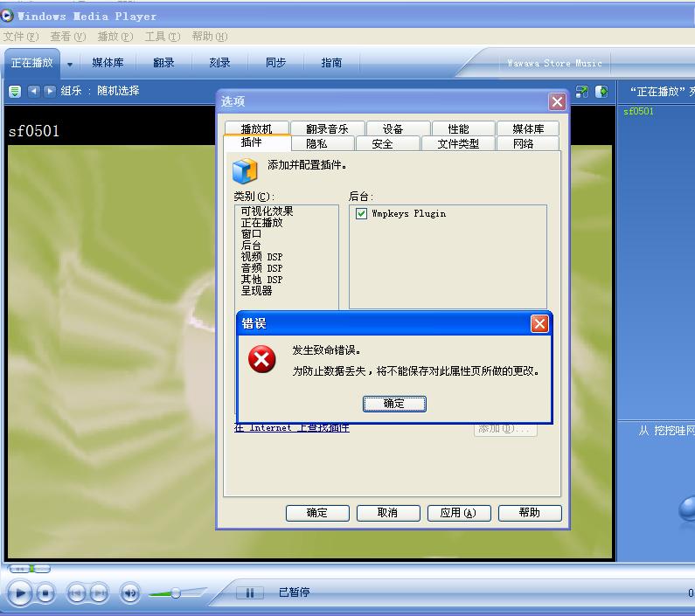Select 音频 DSP category
The width and height of the screenshot is (695, 616).
click(261, 268)
